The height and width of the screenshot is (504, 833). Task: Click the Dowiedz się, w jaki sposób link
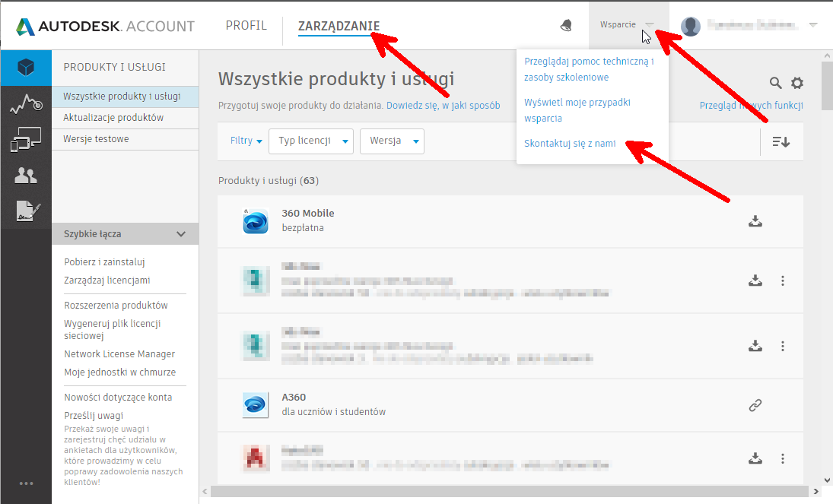coord(443,105)
